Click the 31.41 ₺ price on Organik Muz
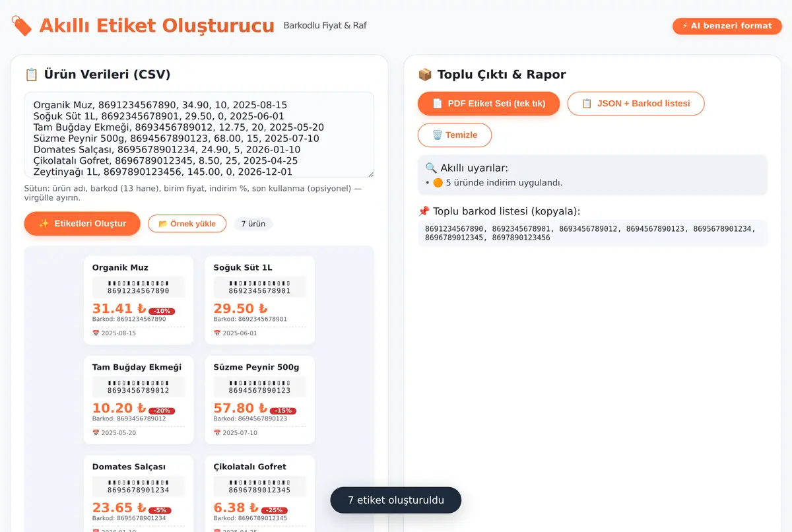 tap(119, 308)
